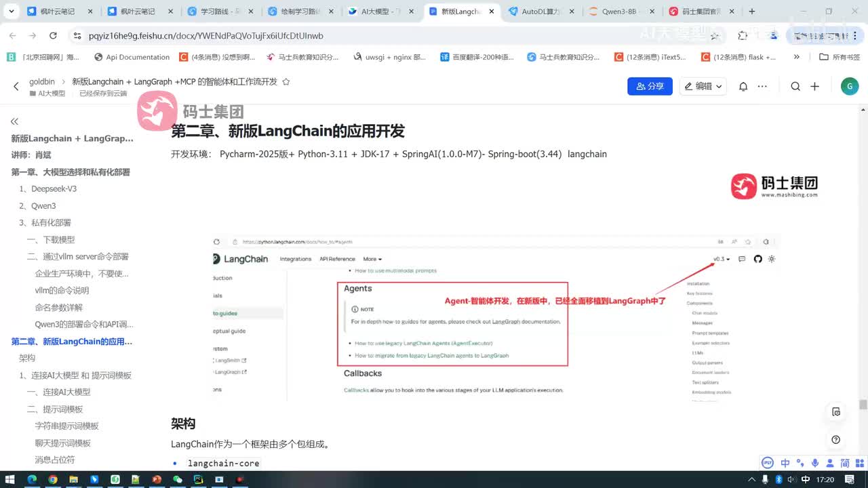Click the site info icon in address bar
The image size is (868, 488).
point(76,36)
